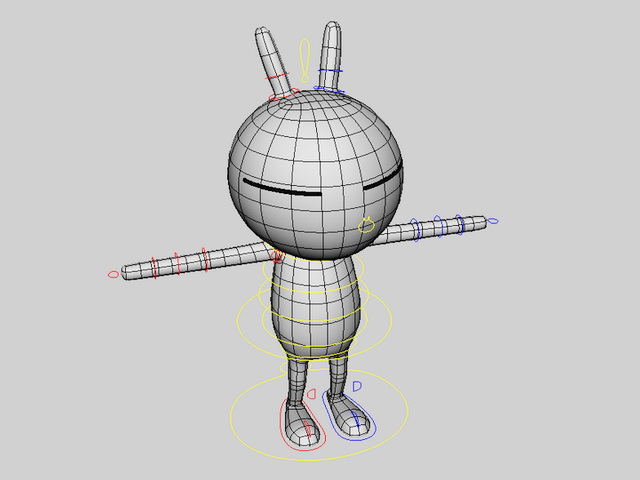Click the red foot outline control curve
Screen dimensions: 640x480
(302, 424)
